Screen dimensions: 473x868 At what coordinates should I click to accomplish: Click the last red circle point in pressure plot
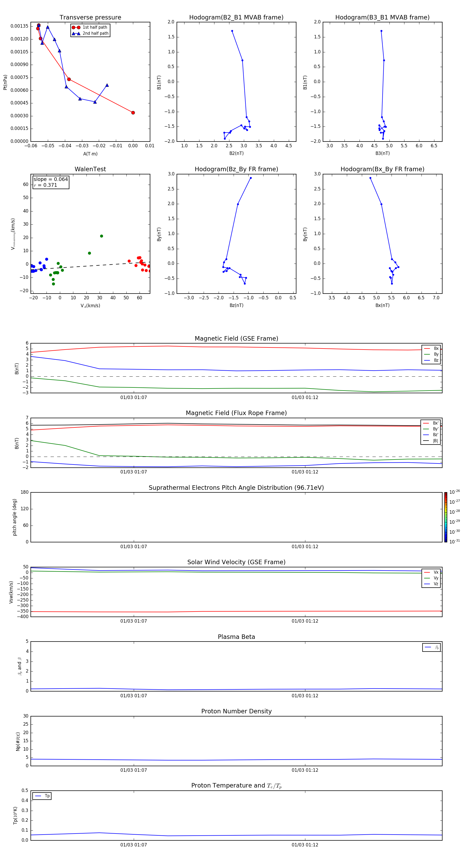(x=133, y=113)
